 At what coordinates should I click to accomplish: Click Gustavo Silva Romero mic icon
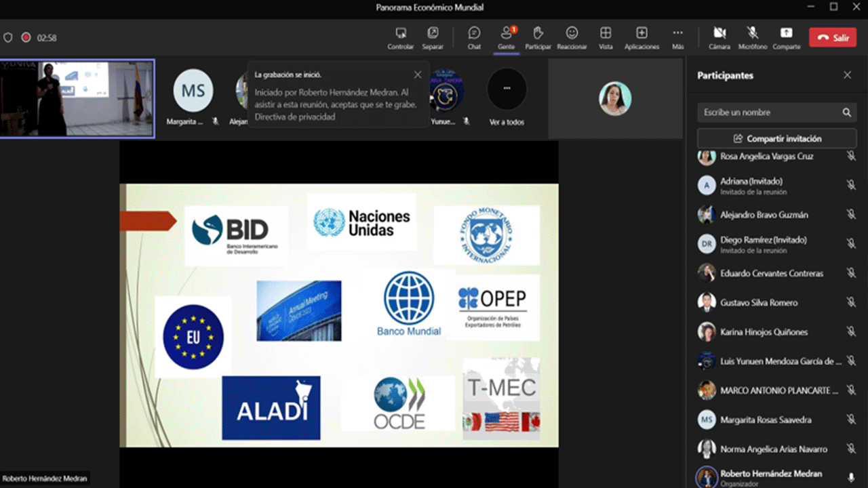[x=851, y=302]
